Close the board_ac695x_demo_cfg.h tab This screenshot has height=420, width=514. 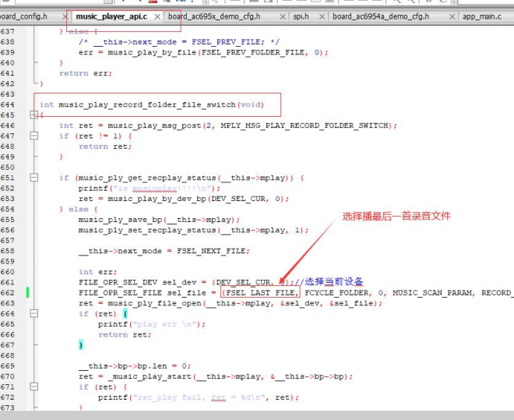click(x=282, y=16)
